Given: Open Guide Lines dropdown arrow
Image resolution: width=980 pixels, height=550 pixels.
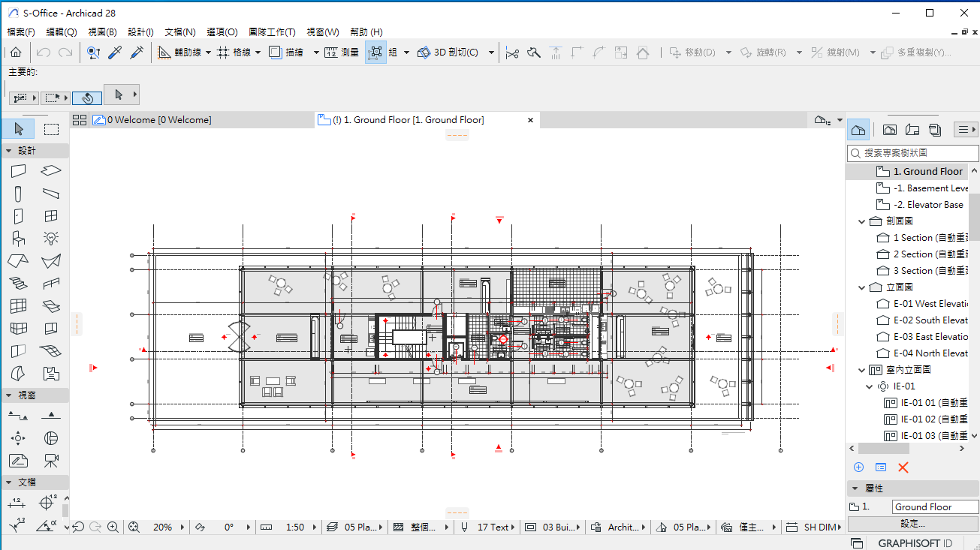Looking at the screenshot, I should pos(208,53).
